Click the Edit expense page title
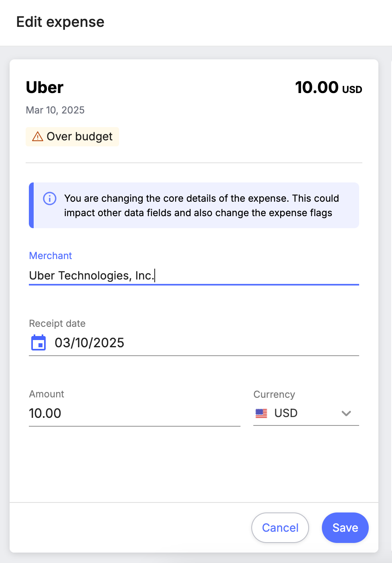Screen dimensions: 392x563 click(x=61, y=22)
